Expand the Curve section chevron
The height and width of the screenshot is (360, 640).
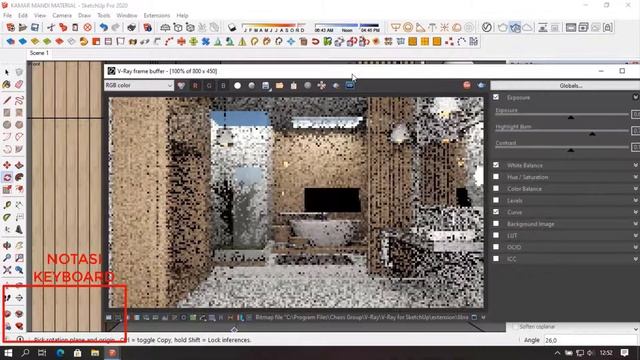(636, 212)
